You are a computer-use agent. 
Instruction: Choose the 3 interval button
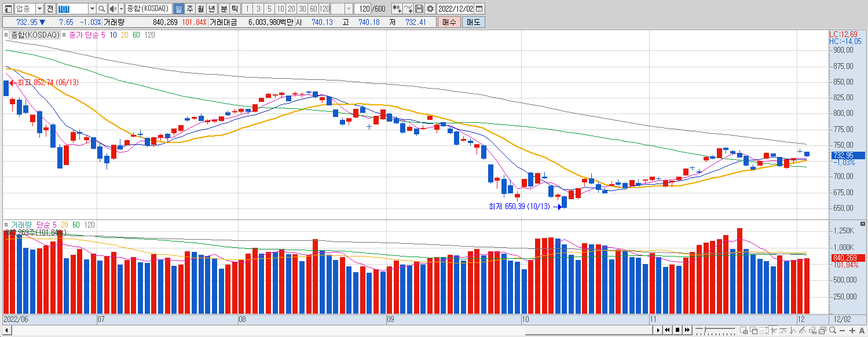pyautogui.click(x=258, y=9)
